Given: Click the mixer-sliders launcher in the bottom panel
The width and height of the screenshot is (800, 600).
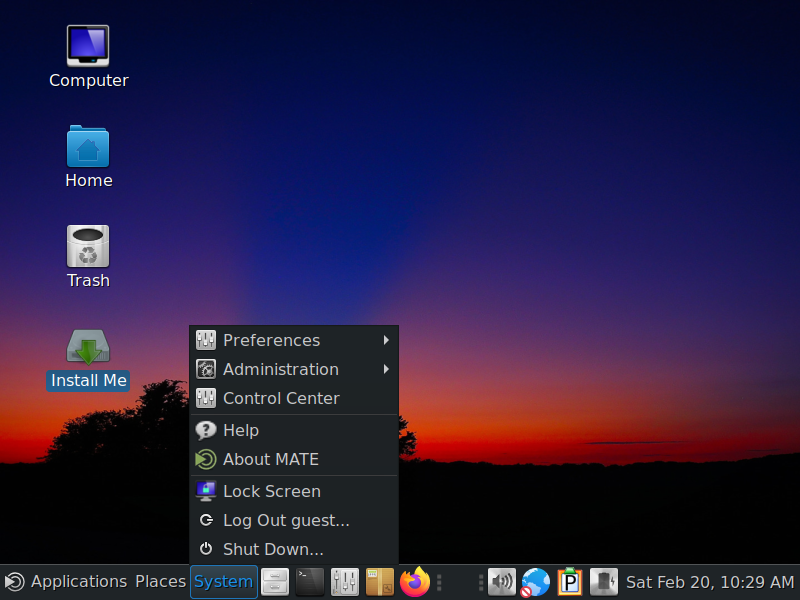Looking at the screenshot, I should pyautogui.click(x=344, y=582).
